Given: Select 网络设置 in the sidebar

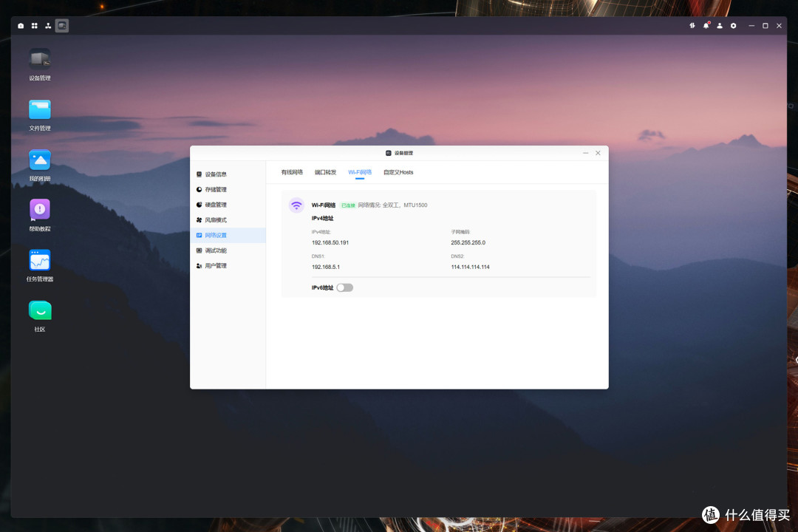Looking at the screenshot, I should point(228,235).
